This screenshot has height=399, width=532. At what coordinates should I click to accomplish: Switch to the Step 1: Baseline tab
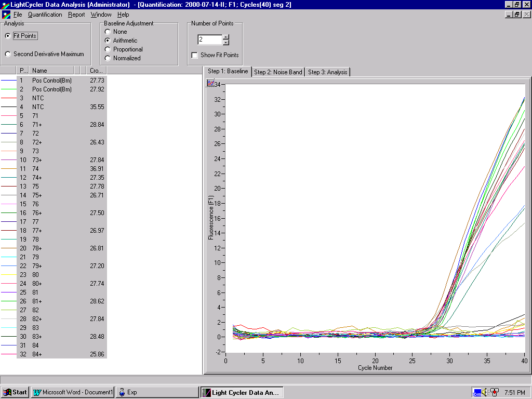pyautogui.click(x=228, y=71)
